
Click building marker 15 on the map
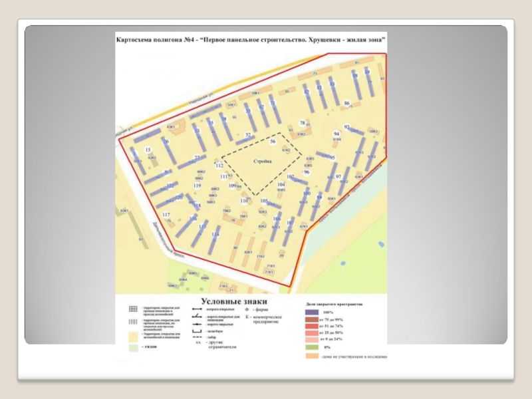148,150
